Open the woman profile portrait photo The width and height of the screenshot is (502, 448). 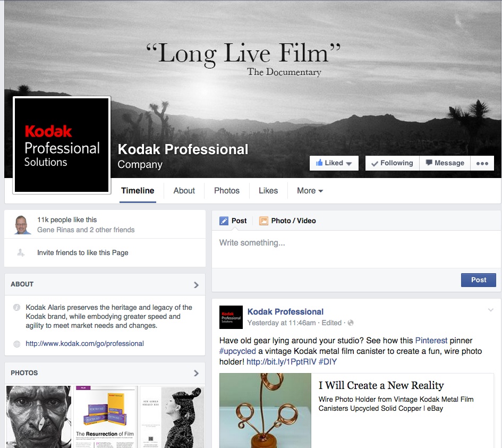(172, 417)
